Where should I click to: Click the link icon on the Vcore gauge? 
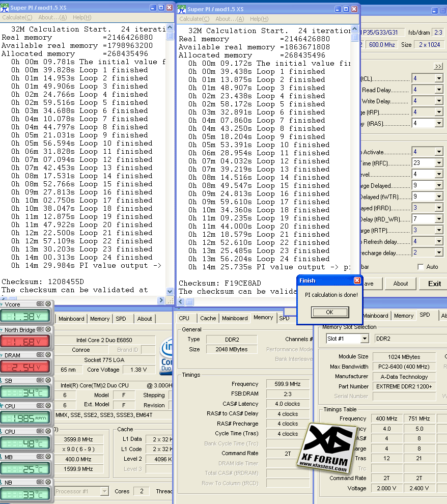click(x=41, y=304)
